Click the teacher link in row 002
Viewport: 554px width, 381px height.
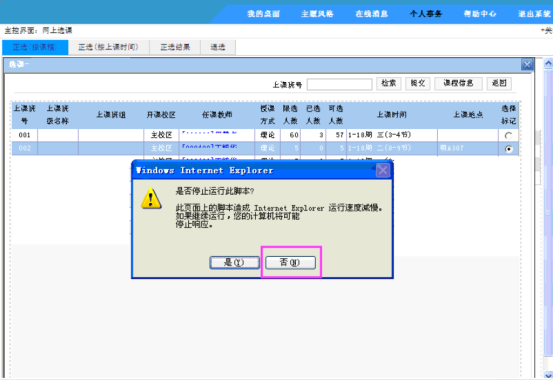coord(209,146)
